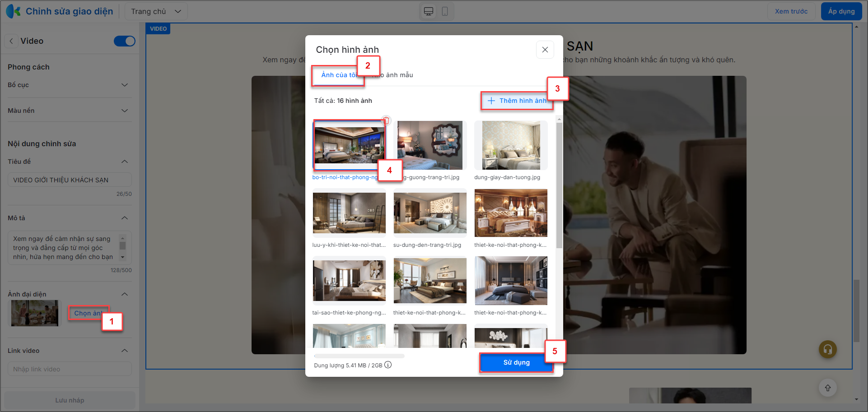Select dung-giay-dan-tuong.jpg thumbnail
This screenshot has height=412, width=868.
(x=511, y=145)
